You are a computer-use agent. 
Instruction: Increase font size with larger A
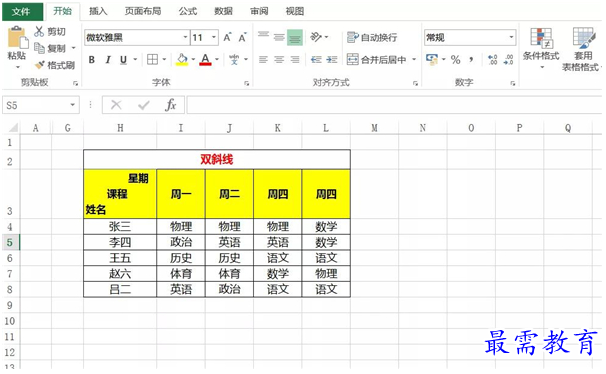click(x=227, y=37)
